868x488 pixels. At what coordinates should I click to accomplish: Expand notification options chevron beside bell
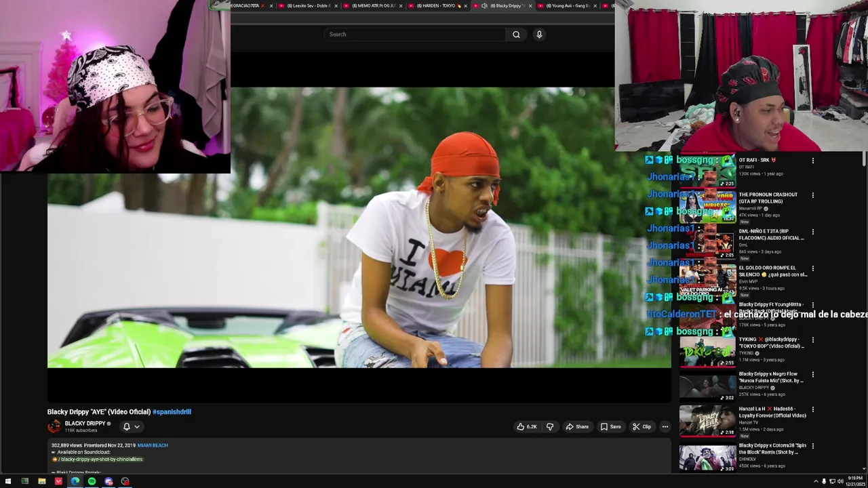(x=136, y=426)
